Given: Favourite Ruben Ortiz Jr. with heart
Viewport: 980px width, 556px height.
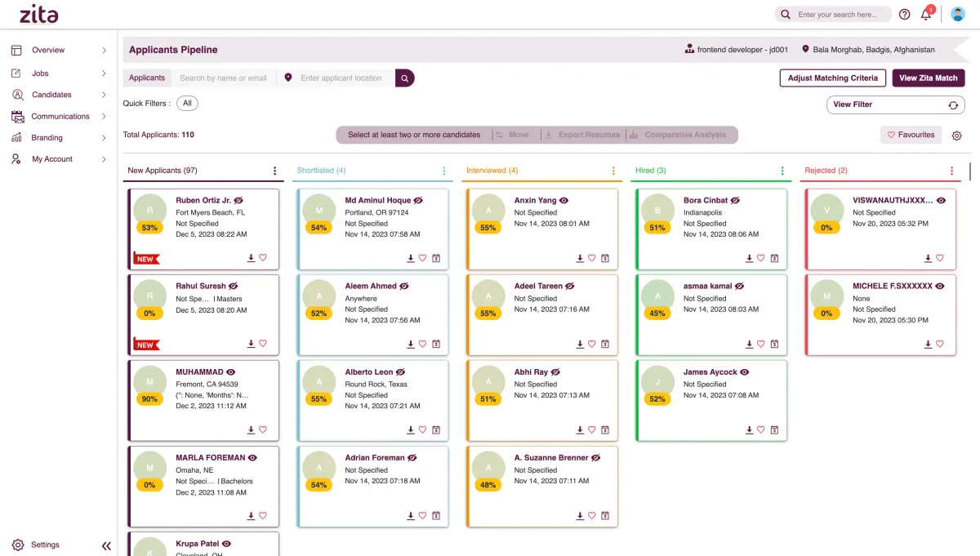Looking at the screenshot, I should click(263, 257).
